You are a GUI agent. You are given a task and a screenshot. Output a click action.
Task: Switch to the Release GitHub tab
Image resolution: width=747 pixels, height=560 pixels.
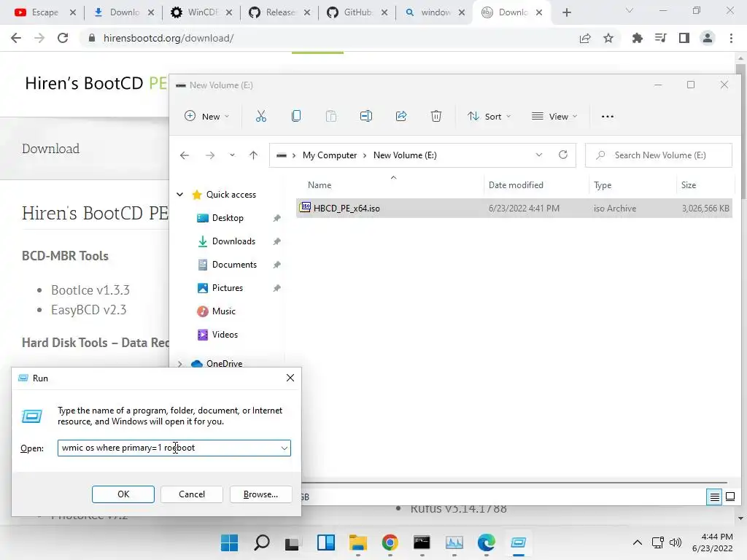tap(279, 12)
